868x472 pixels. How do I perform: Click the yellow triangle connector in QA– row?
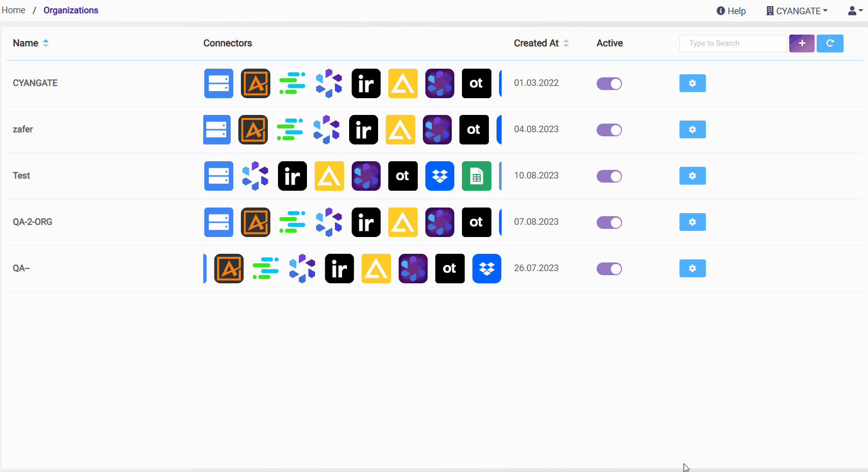[x=376, y=269]
